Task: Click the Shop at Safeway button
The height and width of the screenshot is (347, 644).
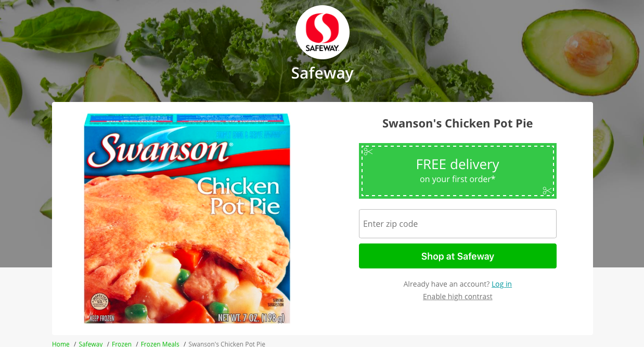Action: 458,256
